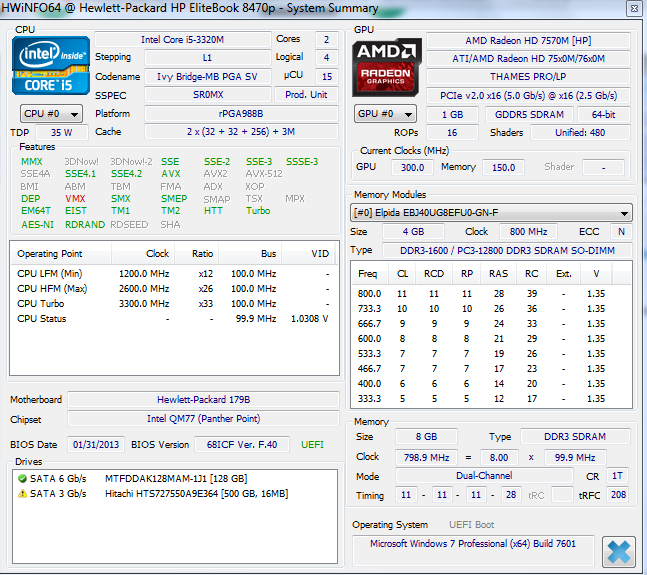Click the Ratio column header
The image size is (647, 575).
click(197, 254)
